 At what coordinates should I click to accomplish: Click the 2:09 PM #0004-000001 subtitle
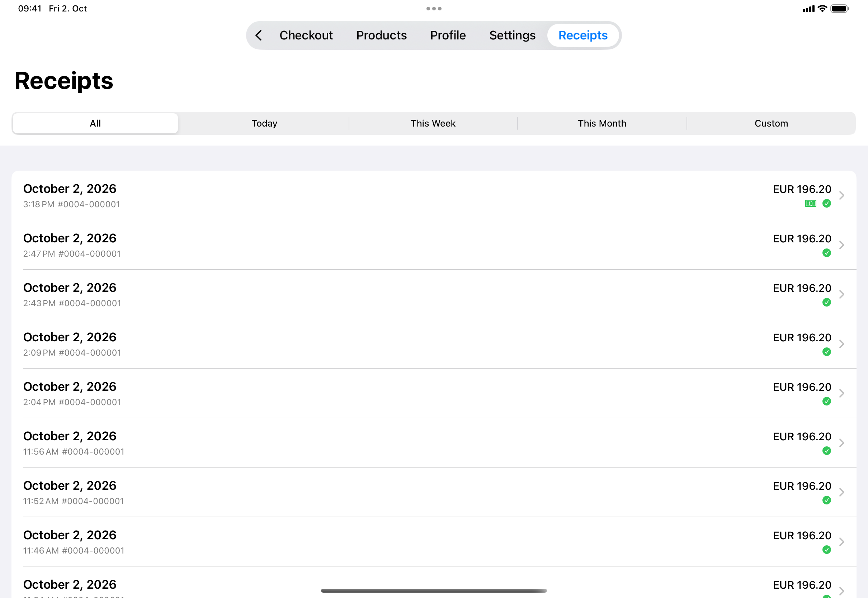click(72, 352)
